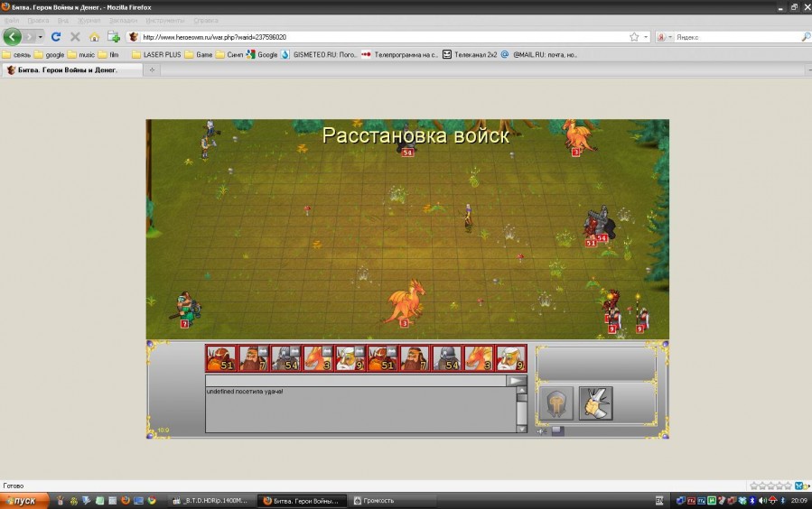Open the URL bar history dropdown arrow
812x509 pixels.
646,37
